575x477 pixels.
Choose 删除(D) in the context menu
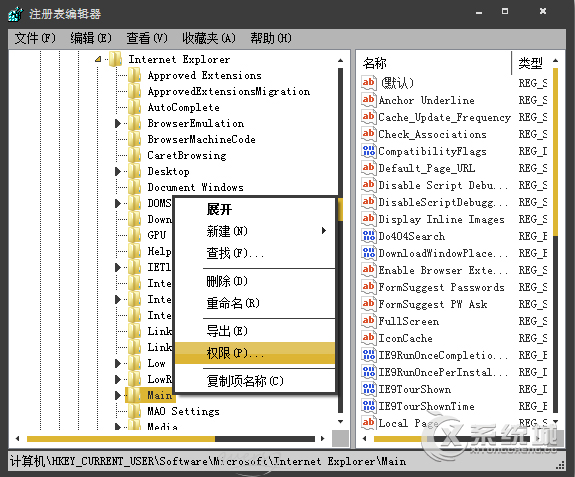click(x=255, y=281)
